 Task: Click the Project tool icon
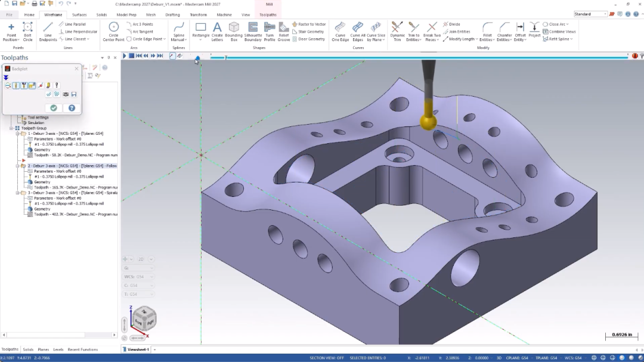(x=534, y=30)
